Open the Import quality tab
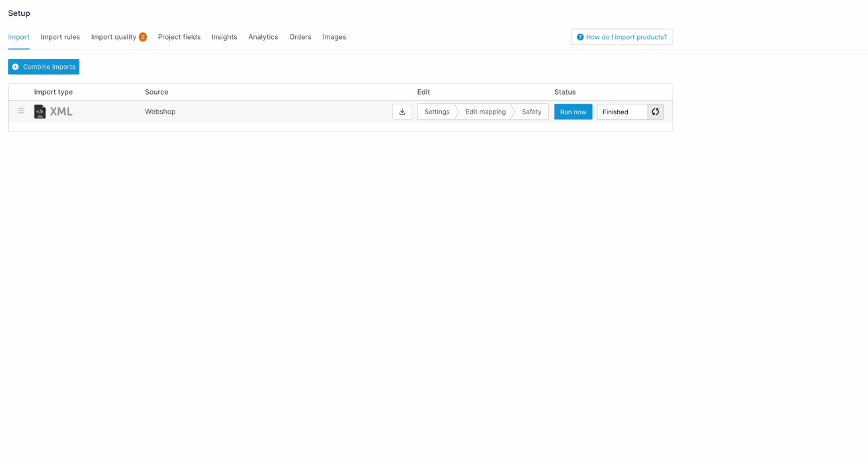This screenshot has width=868, height=462. click(114, 37)
